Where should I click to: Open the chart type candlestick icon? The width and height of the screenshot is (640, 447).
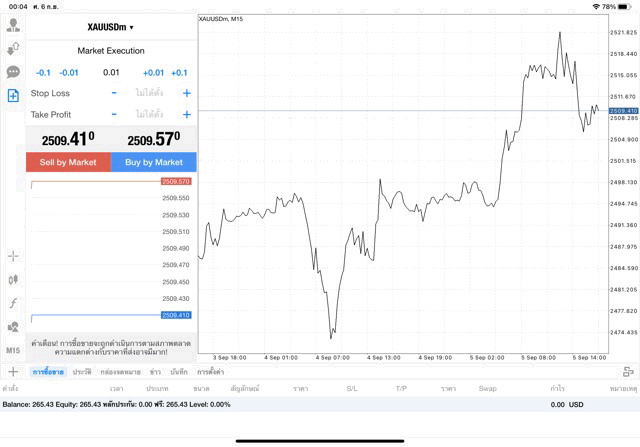13,281
